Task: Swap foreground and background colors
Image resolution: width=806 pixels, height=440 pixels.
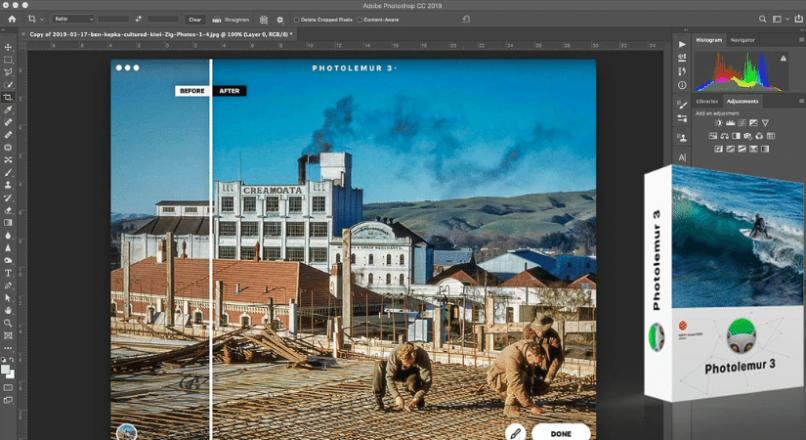Action: (12, 359)
